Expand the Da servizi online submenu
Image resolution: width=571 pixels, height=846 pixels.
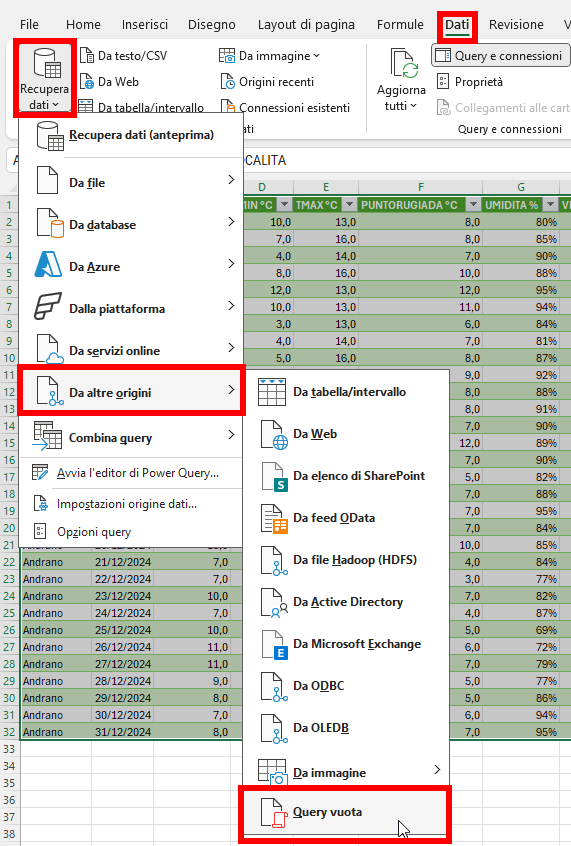[x=131, y=351]
